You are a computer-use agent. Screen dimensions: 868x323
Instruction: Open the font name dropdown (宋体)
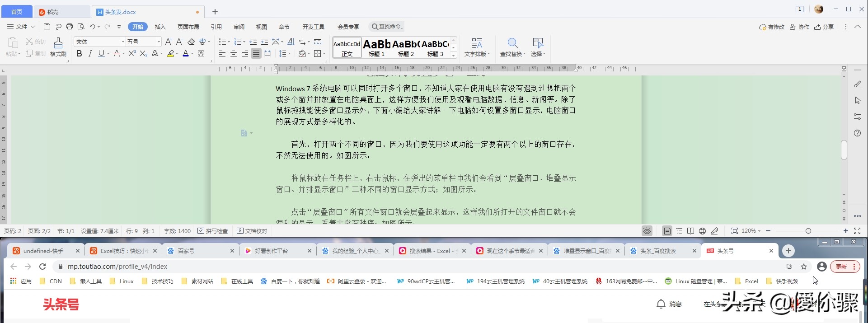click(x=122, y=42)
